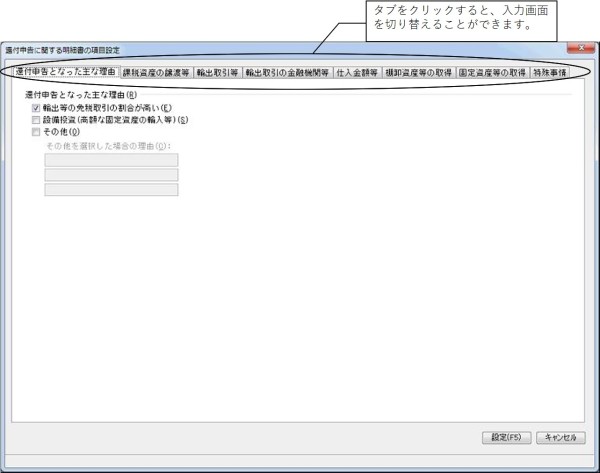Click the third その他 reason text field
Screen dimensions: 600x473
click(111, 190)
